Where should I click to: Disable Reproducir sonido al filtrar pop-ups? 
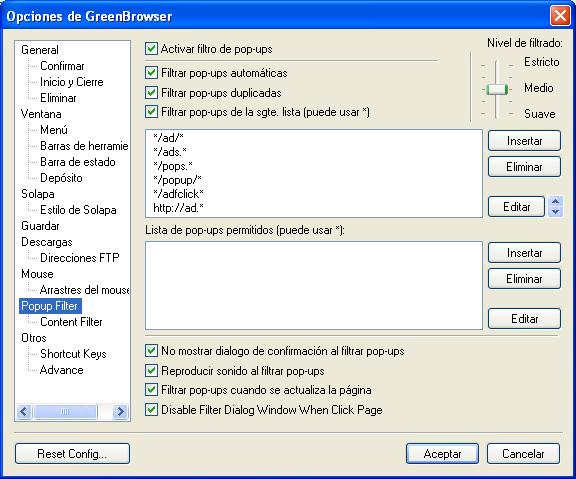click(x=151, y=370)
